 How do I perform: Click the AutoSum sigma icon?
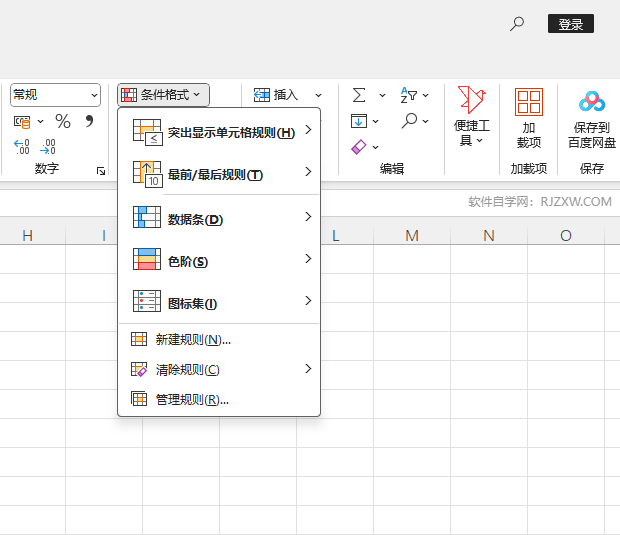pyautogui.click(x=359, y=95)
